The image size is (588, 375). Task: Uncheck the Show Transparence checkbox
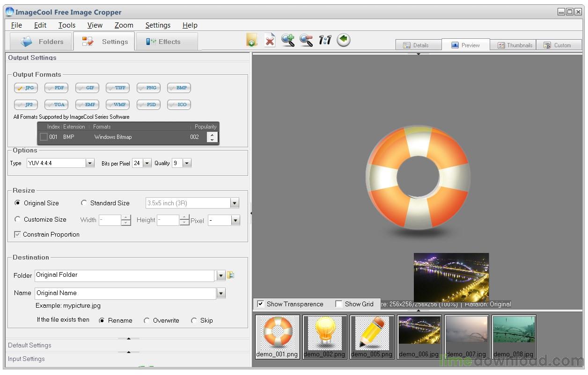point(261,304)
